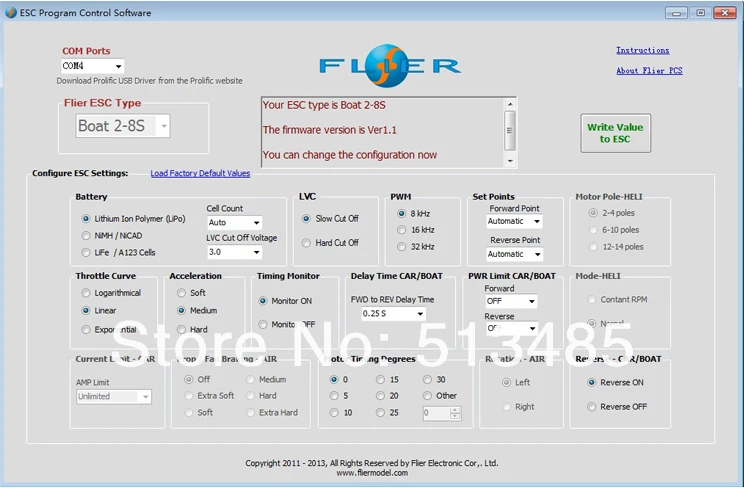Open About Flier PCS link
The height and width of the screenshot is (488, 744).
pos(649,71)
